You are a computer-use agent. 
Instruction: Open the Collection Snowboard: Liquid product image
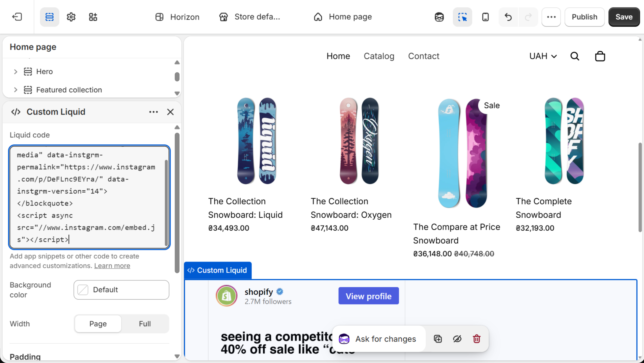[x=257, y=141]
